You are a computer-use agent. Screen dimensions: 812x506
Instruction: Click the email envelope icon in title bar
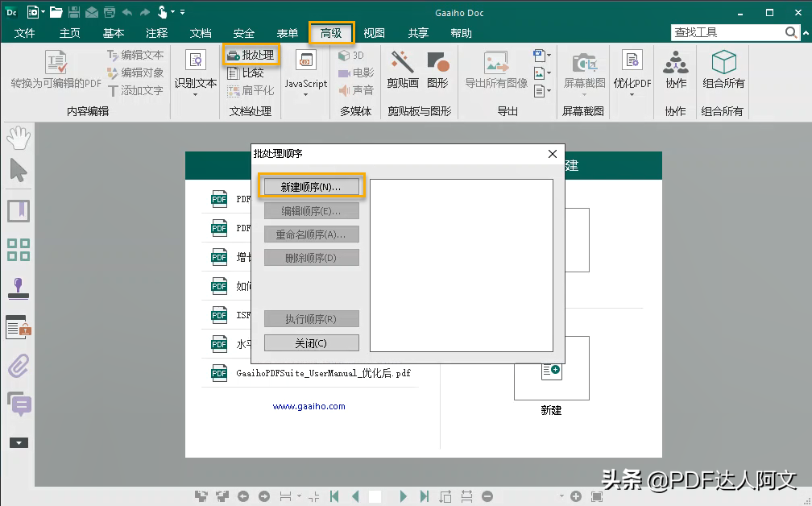click(92, 12)
